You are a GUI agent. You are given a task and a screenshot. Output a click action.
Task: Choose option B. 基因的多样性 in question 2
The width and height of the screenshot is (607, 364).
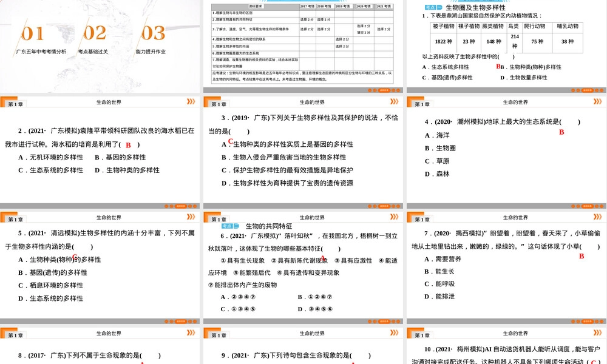120,158
